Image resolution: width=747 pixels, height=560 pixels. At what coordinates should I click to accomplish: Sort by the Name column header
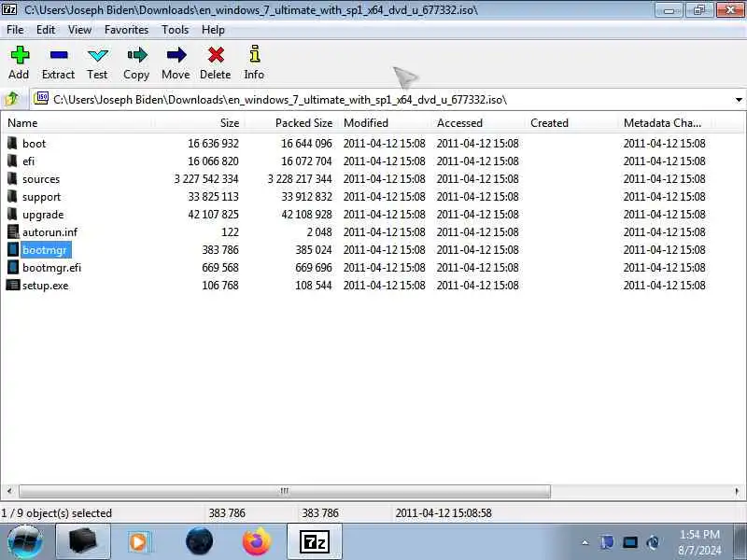tap(78, 123)
